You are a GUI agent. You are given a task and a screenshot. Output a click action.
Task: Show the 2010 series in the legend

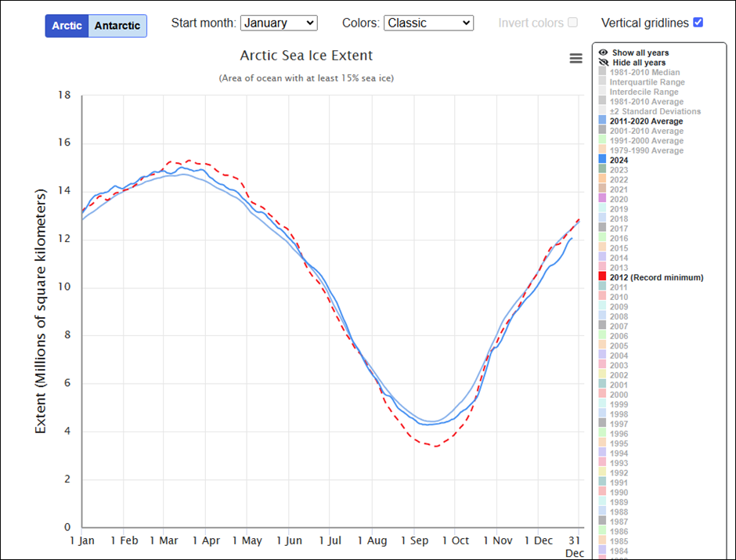619,297
